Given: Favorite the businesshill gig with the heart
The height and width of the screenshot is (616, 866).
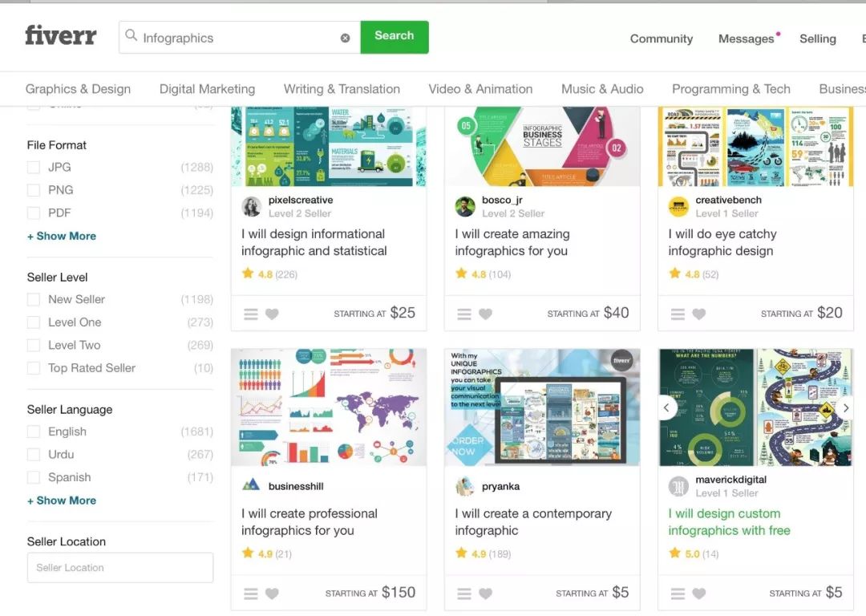Looking at the screenshot, I should coord(272,594).
